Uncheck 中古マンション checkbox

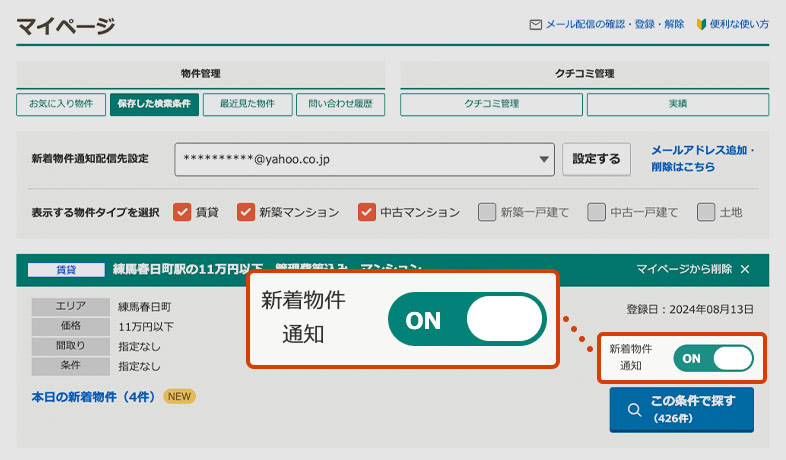(366, 212)
